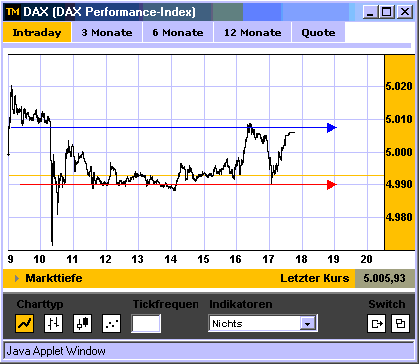Select the Intraday tab

(x=37, y=33)
